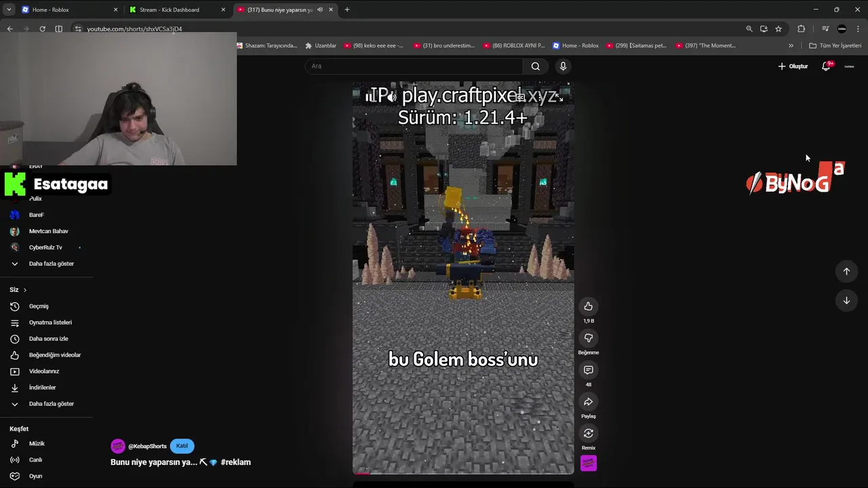868x488 pixels.
Task: Open the browser zoom magnifier icon
Action: (x=749, y=28)
